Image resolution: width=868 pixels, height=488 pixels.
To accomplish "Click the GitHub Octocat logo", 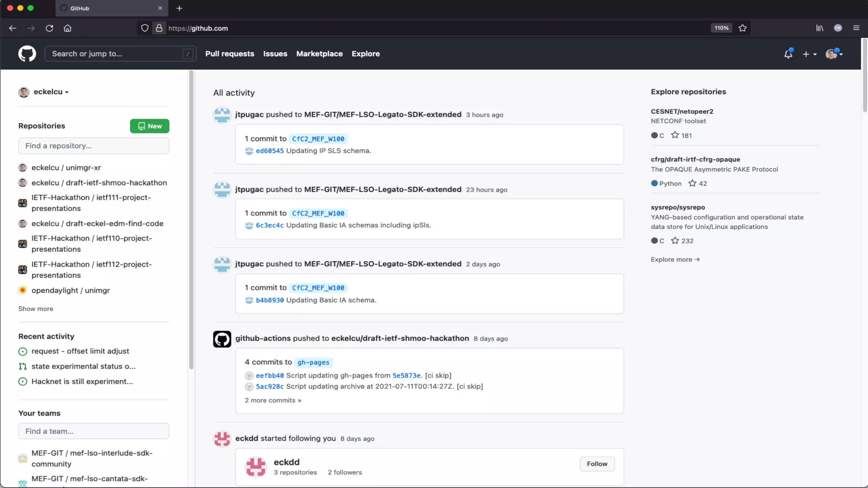I will tap(27, 54).
